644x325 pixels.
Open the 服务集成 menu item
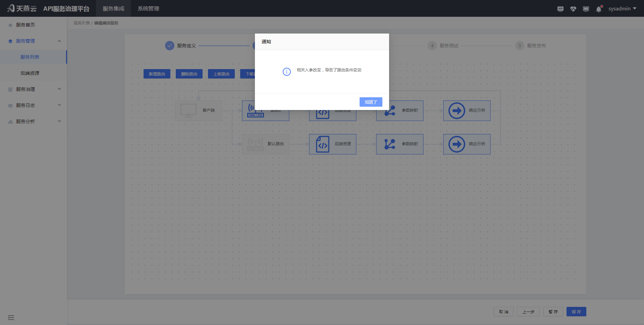(113, 8)
